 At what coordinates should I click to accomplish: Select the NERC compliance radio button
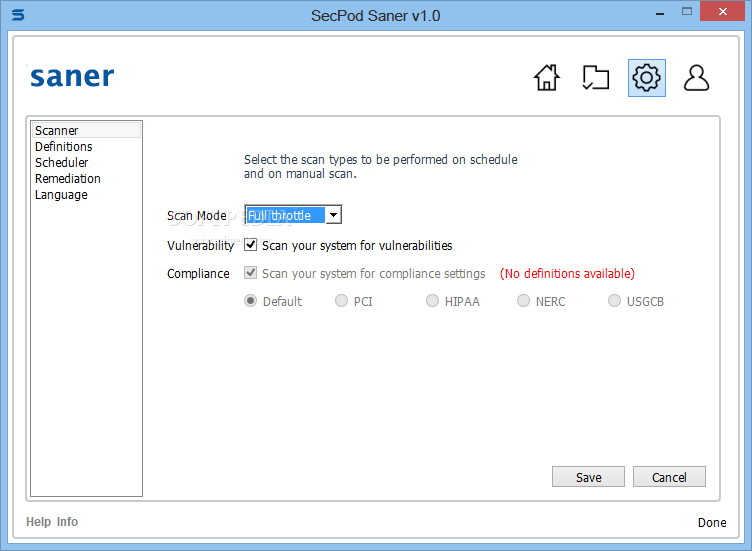click(523, 301)
